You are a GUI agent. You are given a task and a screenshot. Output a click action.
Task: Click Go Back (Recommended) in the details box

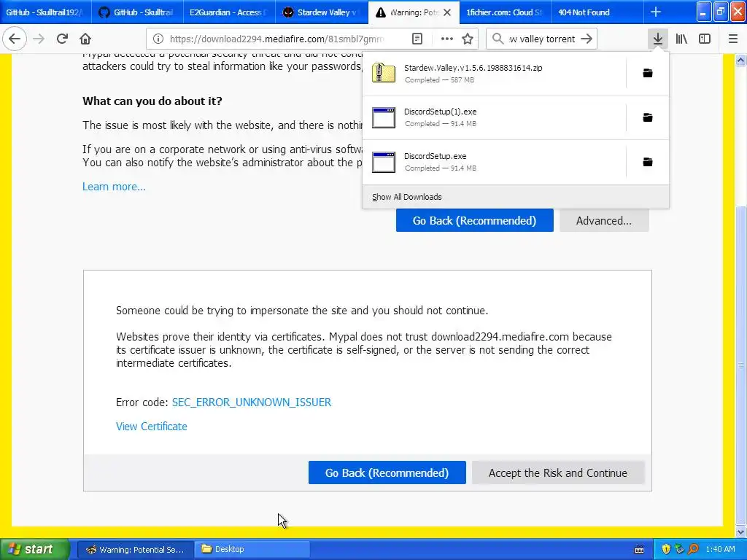(x=387, y=472)
